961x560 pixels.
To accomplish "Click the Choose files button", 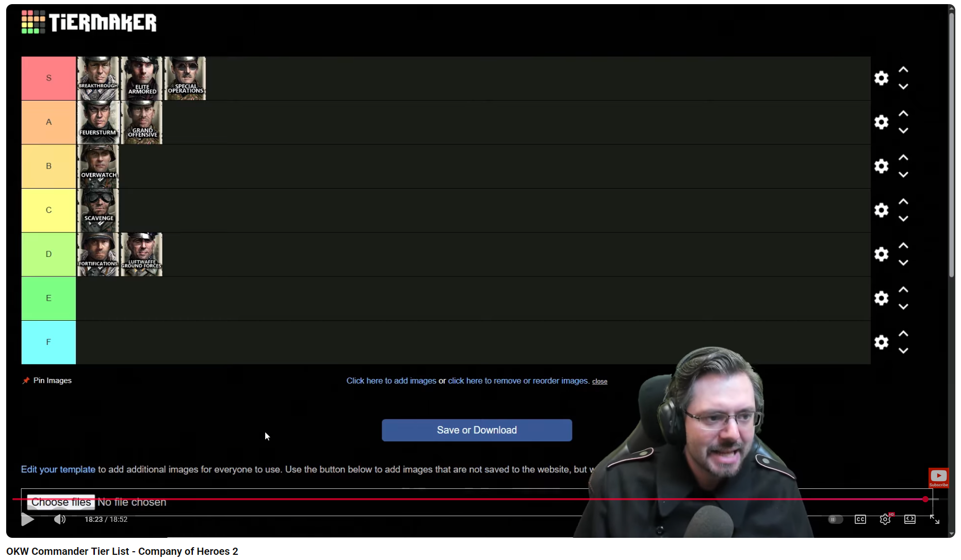I will point(61,502).
